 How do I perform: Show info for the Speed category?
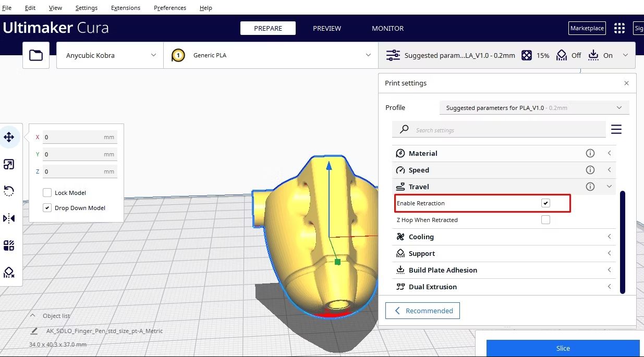[x=590, y=170]
